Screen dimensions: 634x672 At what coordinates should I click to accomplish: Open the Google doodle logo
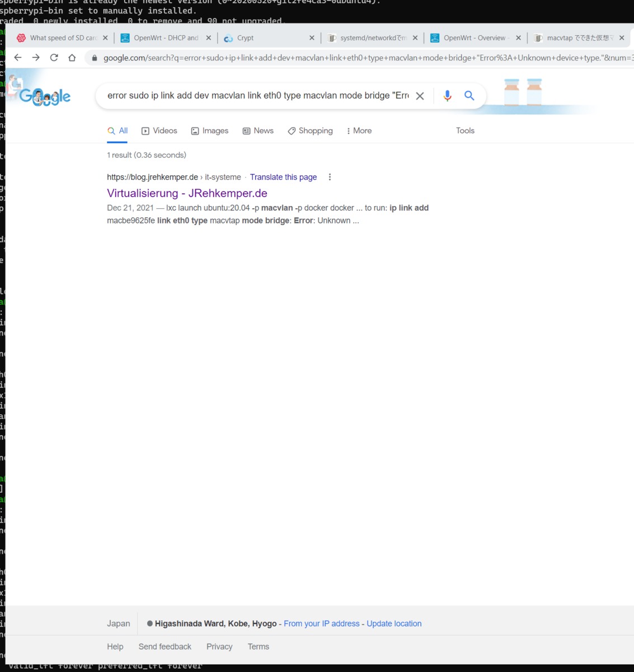coord(45,96)
